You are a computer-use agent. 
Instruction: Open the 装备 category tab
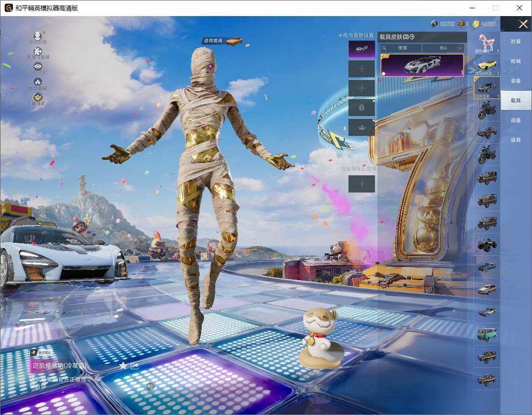[x=515, y=81]
